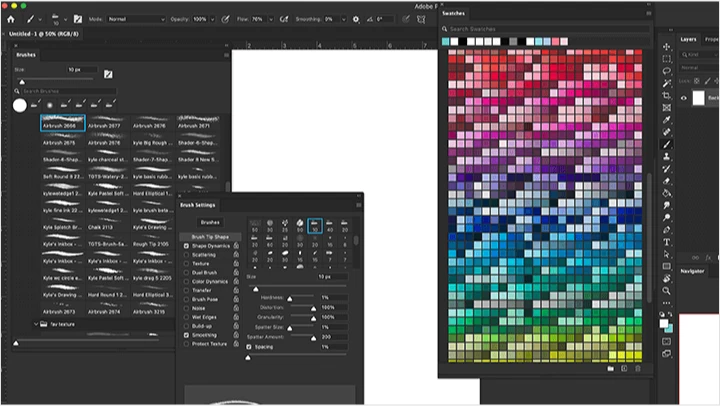The width and height of the screenshot is (720, 406).
Task: Open Flow value dropdown arrow
Action: coord(271,19)
